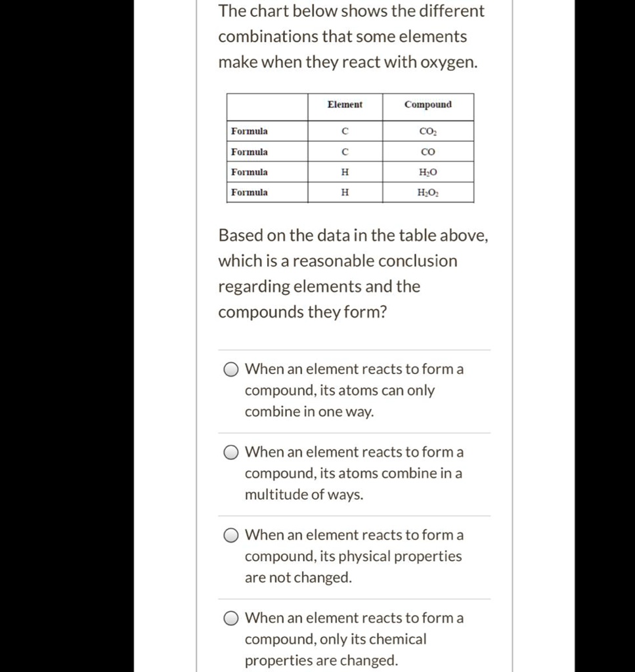This screenshot has width=635, height=672.
Task: Click the 'Based on the data' question text
Action: pyautogui.click(x=353, y=274)
